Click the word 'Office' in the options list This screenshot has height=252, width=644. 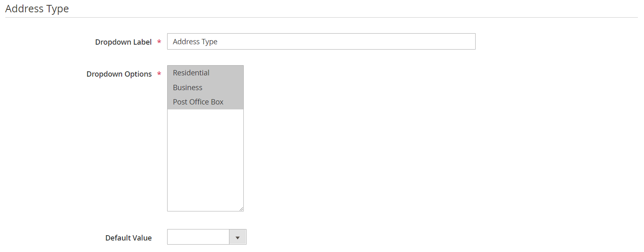199,102
